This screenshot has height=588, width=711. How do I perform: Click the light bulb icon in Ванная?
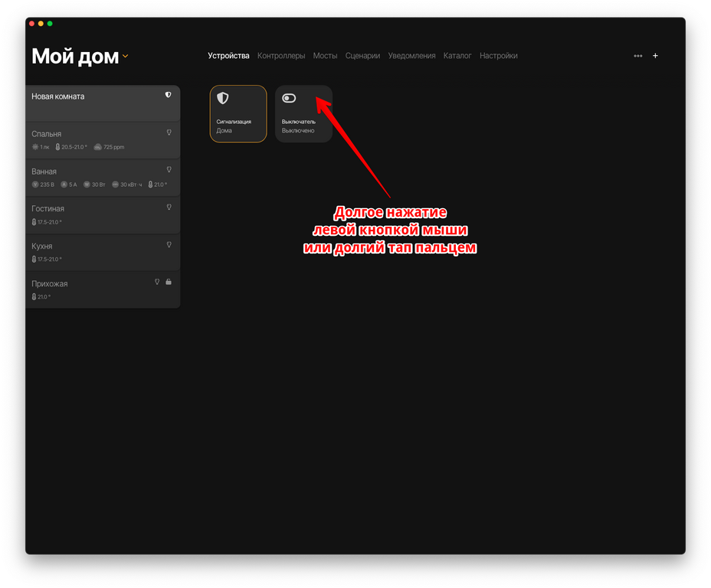pos(169,170)
